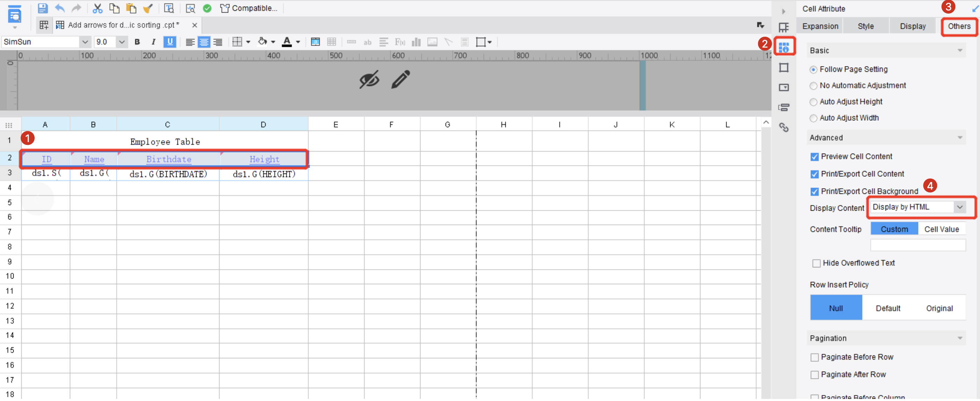Click the hidden eye icon in header

point(369,79)
